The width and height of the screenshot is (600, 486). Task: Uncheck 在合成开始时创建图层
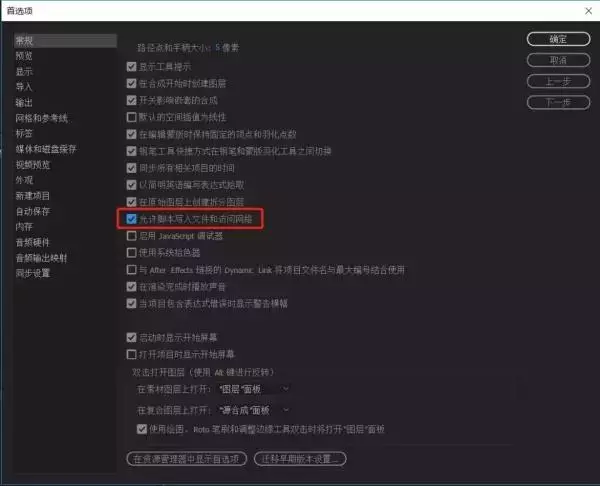(131, 83)
